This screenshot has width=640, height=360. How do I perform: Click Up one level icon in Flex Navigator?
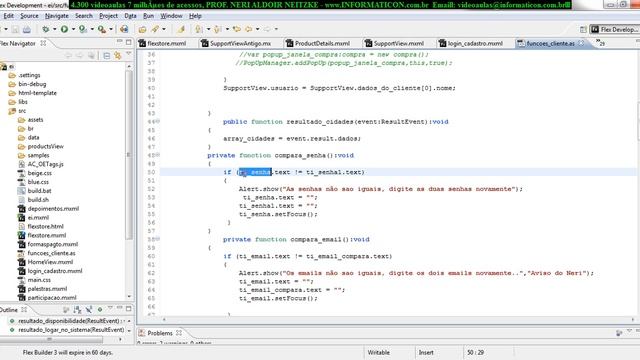click(x=91, y=55)
